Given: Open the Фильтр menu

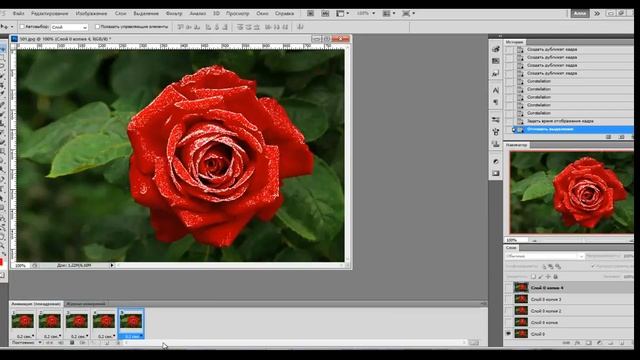Looking at the screenshot, I should (174, 13).
